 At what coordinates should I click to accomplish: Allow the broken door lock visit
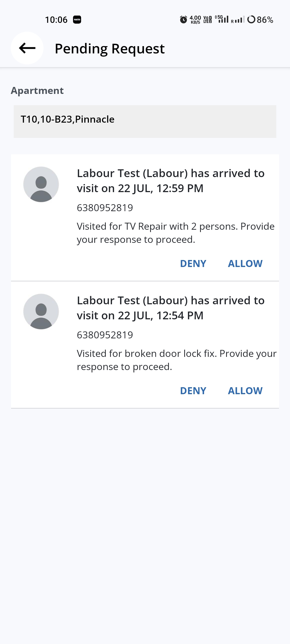(245, 391)
